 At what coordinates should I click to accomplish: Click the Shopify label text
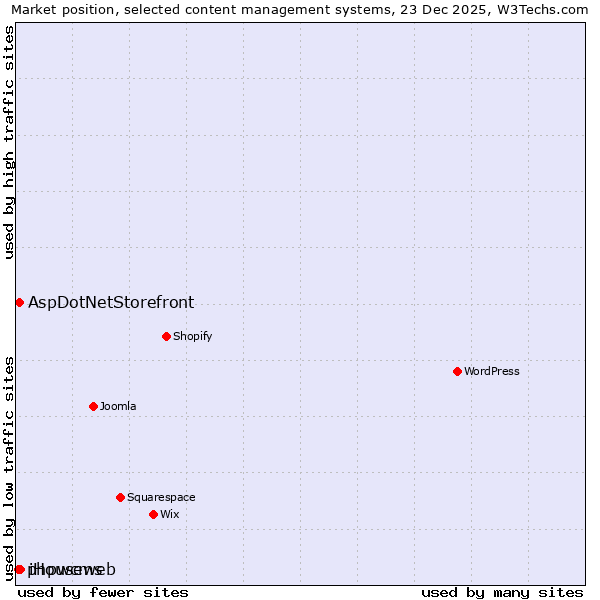pos(192,336)
